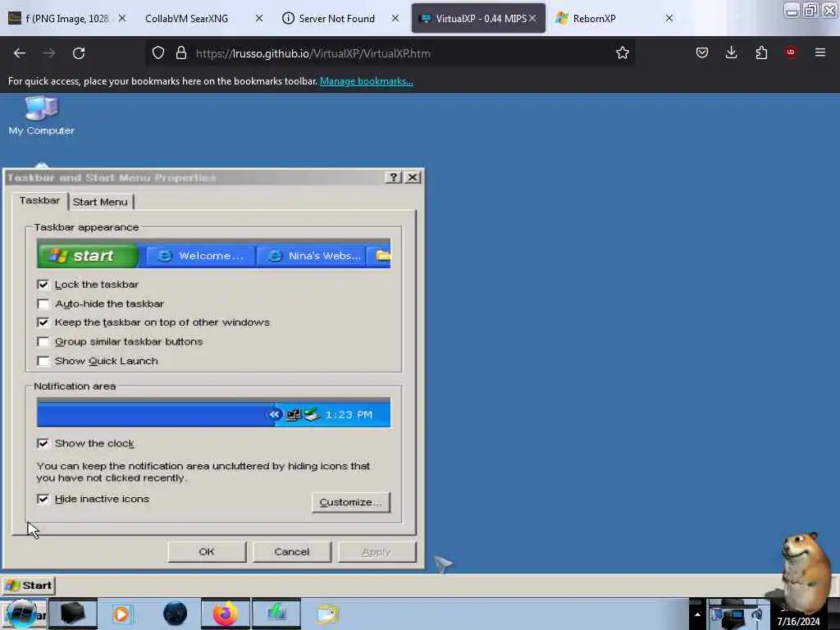Click the 7/16/2024 clock date
Image resolution: width=840 pixels, height=630 pixels.
[x=798, y=622]
